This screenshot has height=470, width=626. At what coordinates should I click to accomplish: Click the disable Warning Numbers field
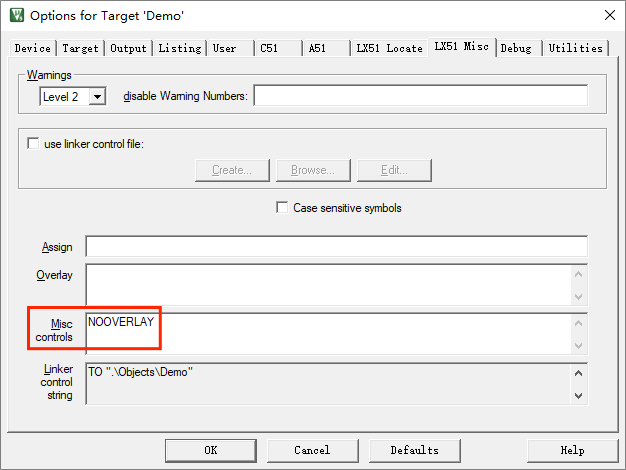pyautogui.click(x=420, y=96)
